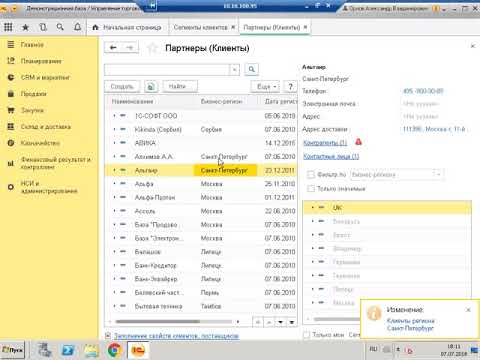Expand the Альтаир row in the list

[x=114, y=170]
